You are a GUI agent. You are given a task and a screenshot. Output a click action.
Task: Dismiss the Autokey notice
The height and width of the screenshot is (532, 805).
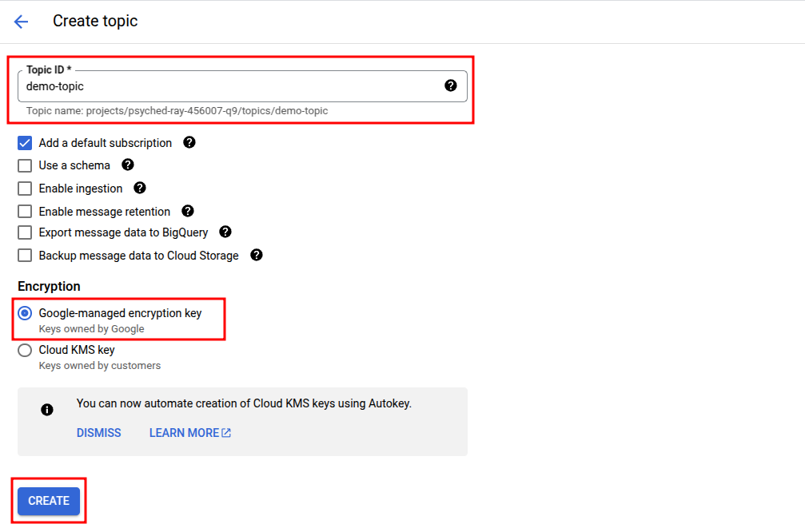[98, 433]
